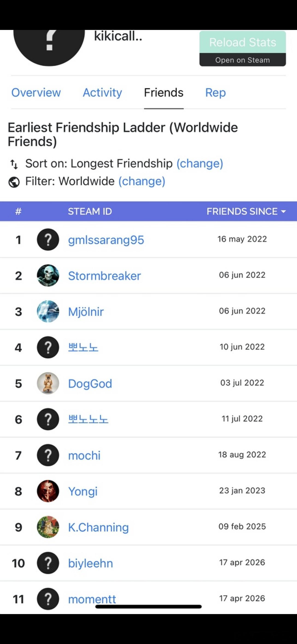Open the Rep tab

(215, 93)
